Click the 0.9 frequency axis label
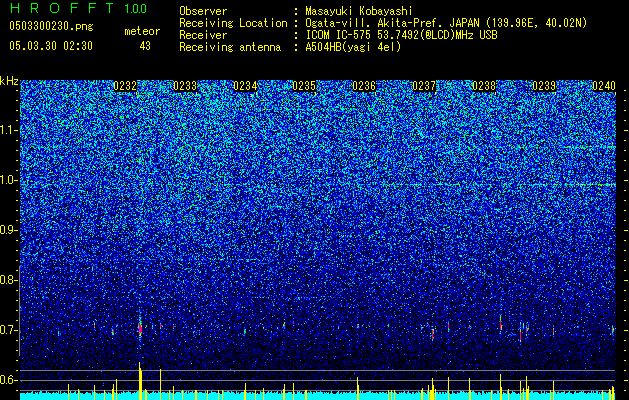 (x=9, y=230)
